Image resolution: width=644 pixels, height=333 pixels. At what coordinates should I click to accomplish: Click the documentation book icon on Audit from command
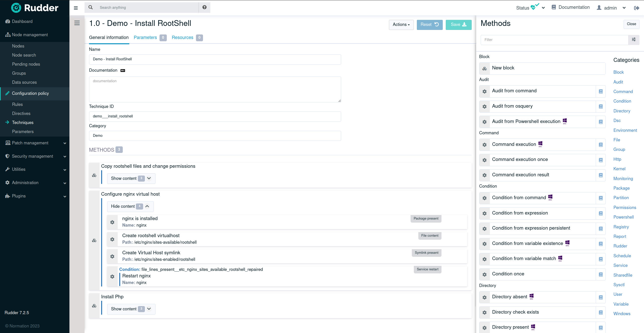pos(601,91)
